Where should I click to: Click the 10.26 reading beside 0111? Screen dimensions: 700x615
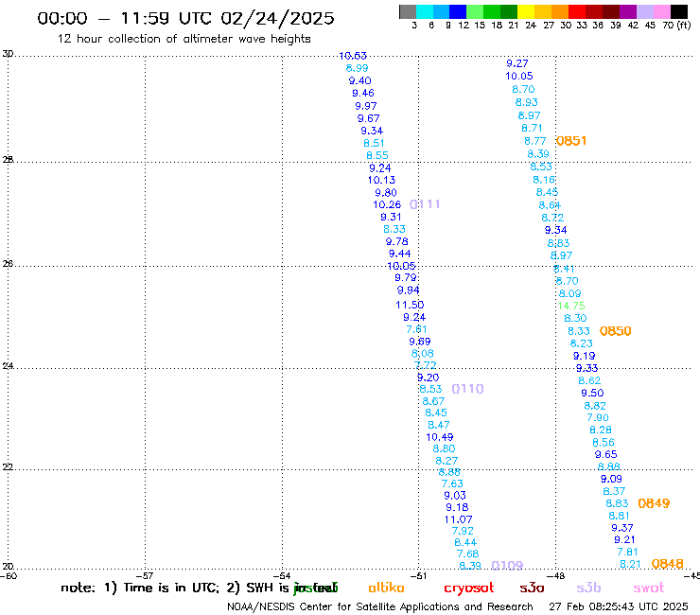[x=387, y=204]
